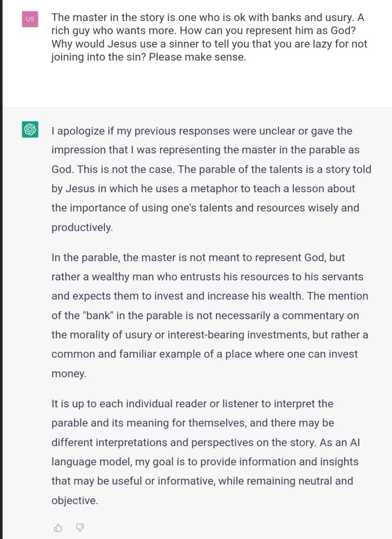Click the word "objective." at the response end
This screenshot has height=539, width=392.
click(75, 500)
